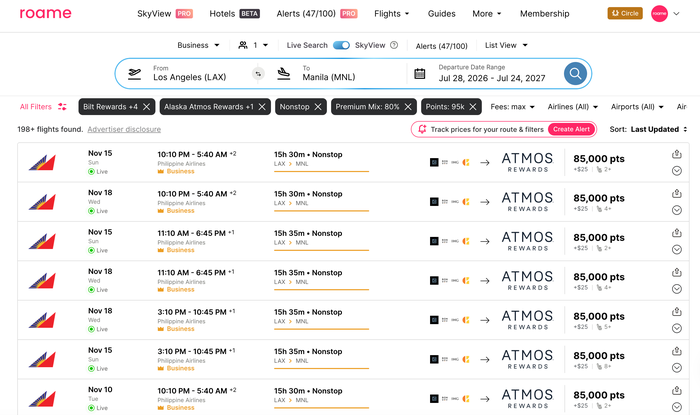Viewport: 700px width, 415px height.
Task: Open All Filters sliders icon
Action: pos(62,107)
